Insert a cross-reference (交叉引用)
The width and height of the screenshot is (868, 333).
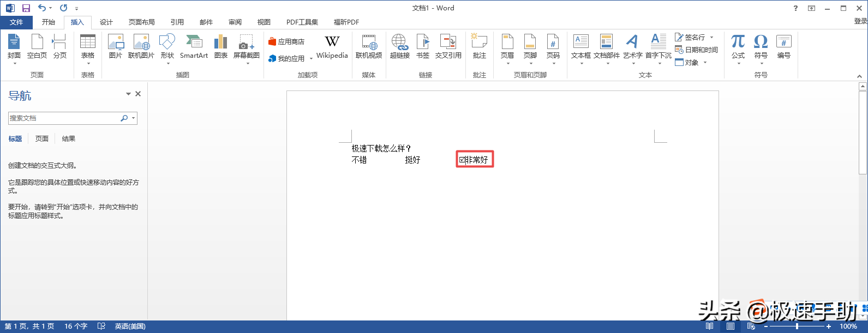(x=448, y=46)
